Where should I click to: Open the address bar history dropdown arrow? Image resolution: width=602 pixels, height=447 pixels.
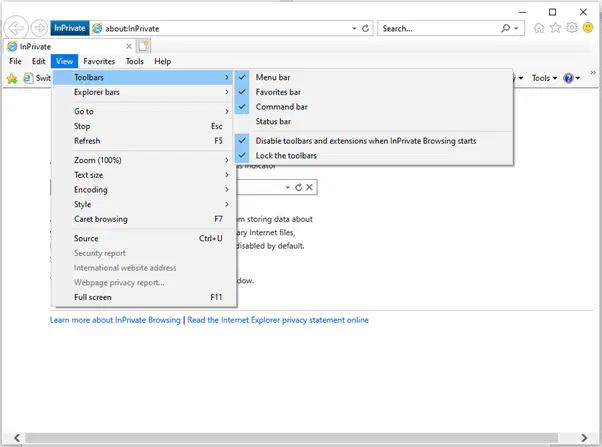point(354,28)
